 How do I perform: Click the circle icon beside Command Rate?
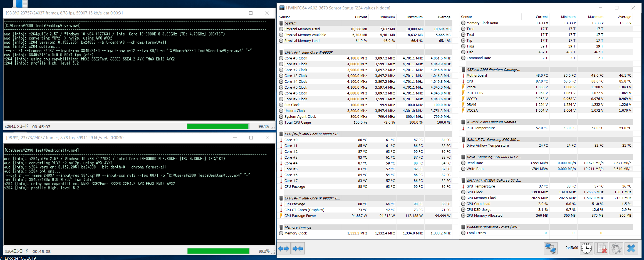pyautogui.click(x=463, y=58)
